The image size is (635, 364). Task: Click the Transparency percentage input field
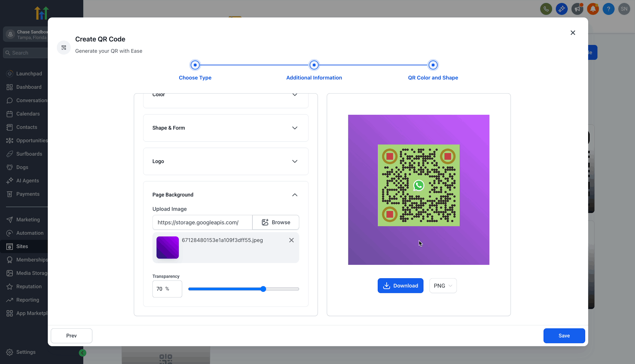(167, 289)
